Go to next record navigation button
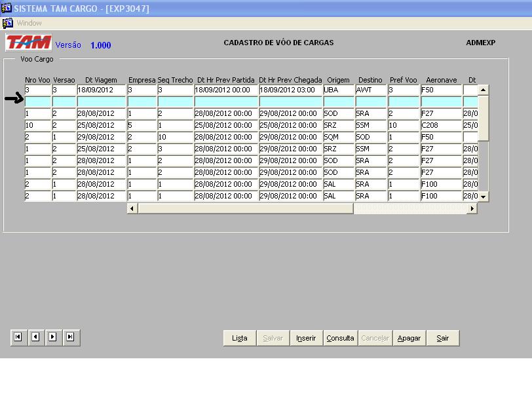 click(x=52, y=337)
